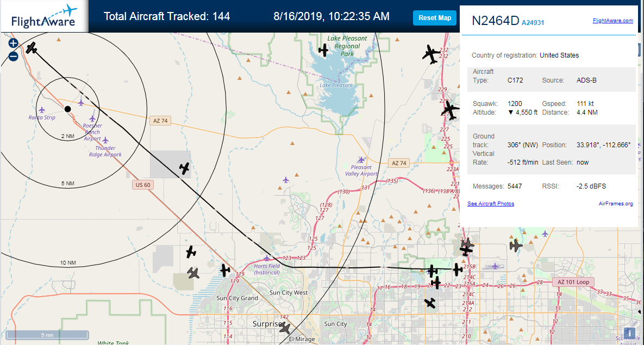This screenshot has width=644, height=345.
Task: Select the aircraft beside the 215B exit marker
Action: click(x=458, y=269)
